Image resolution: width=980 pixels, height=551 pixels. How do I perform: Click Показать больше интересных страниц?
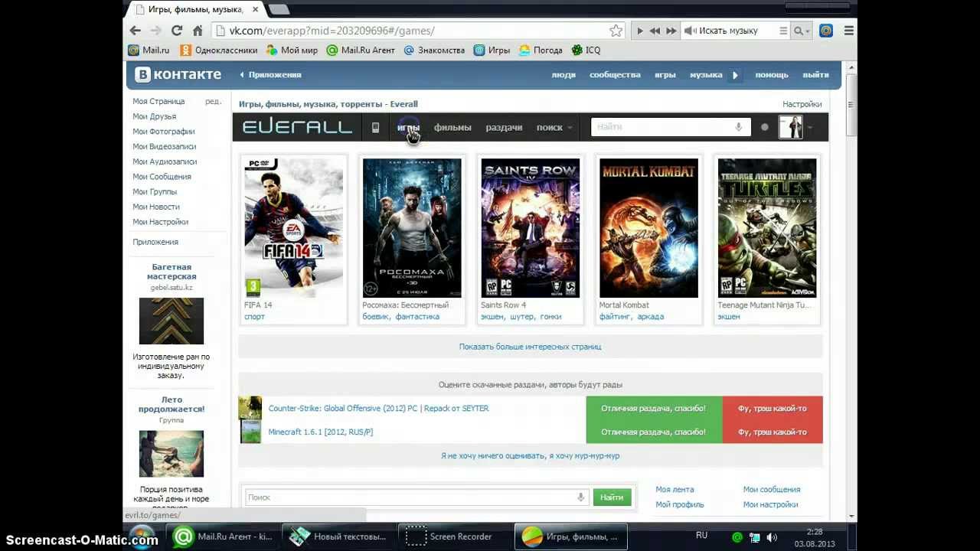click(x=530, y=347)
